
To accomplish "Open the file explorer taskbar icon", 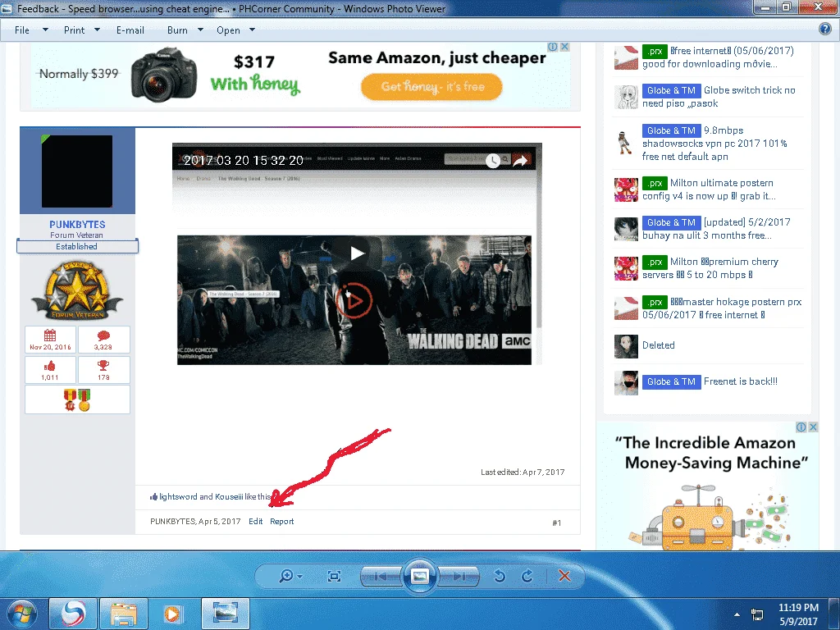I will pyautogui.click(x=124, y=614).
